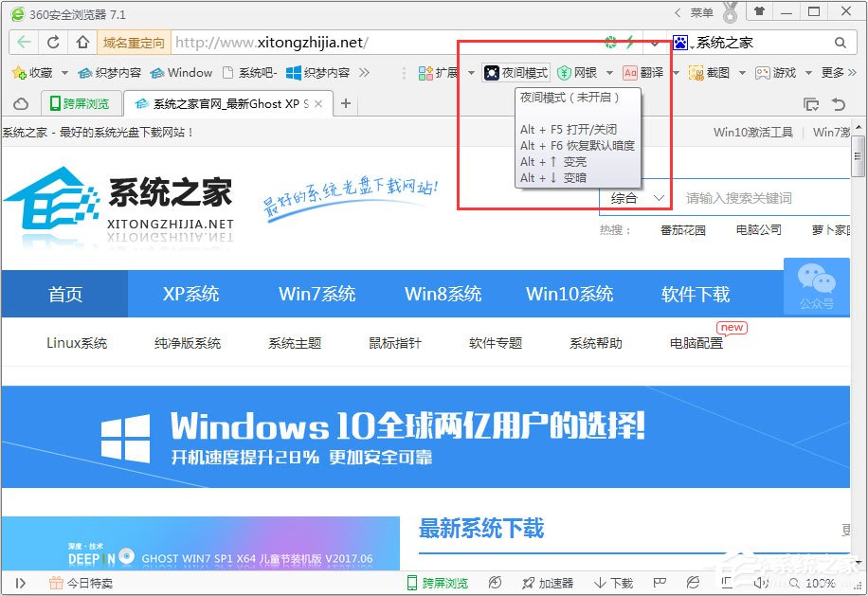868x596 pixels.
Task: Enable 夜间模式 night mode
Action: [516, 72]
